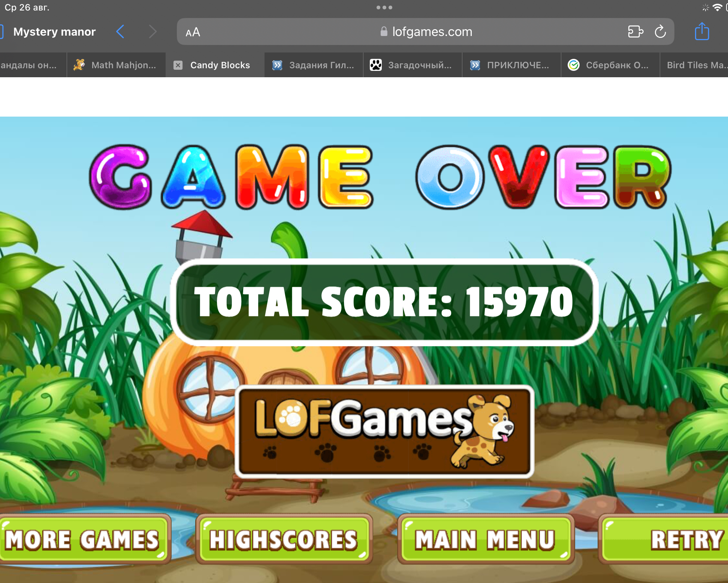Screen dimensions: 728x583
Task: Go to MAIN MENU
Action: pos(486,540)
